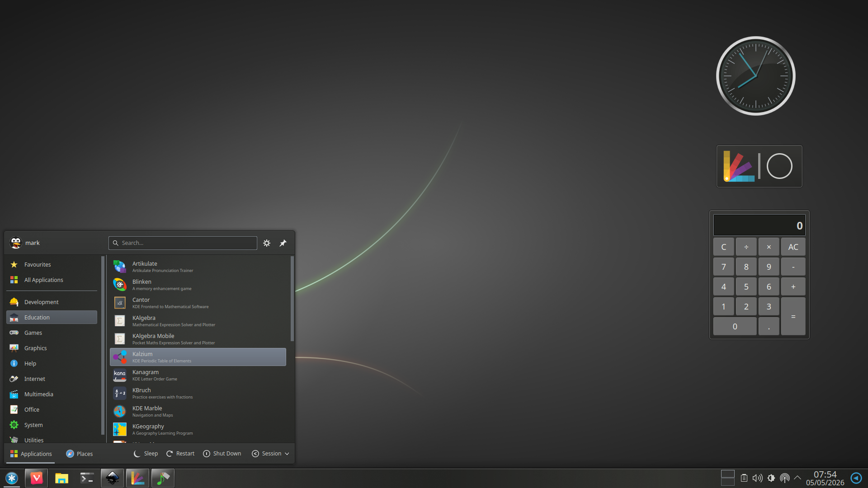Click the calculator multiply button

[769, 247]
